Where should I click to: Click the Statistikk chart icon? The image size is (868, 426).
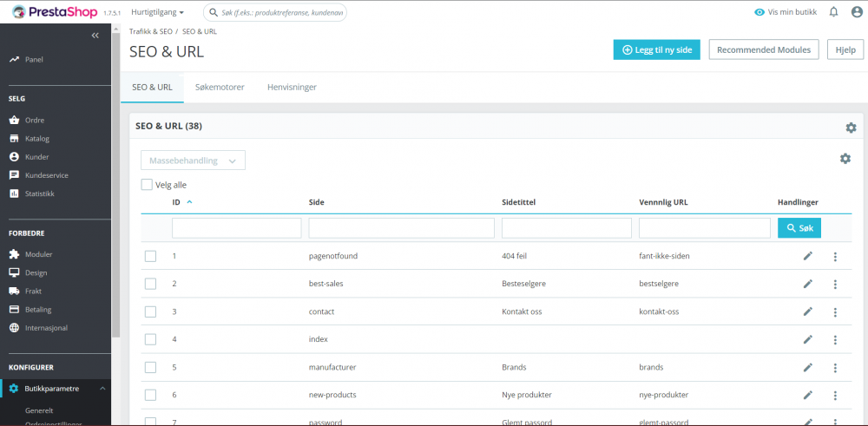click(15, 193)
